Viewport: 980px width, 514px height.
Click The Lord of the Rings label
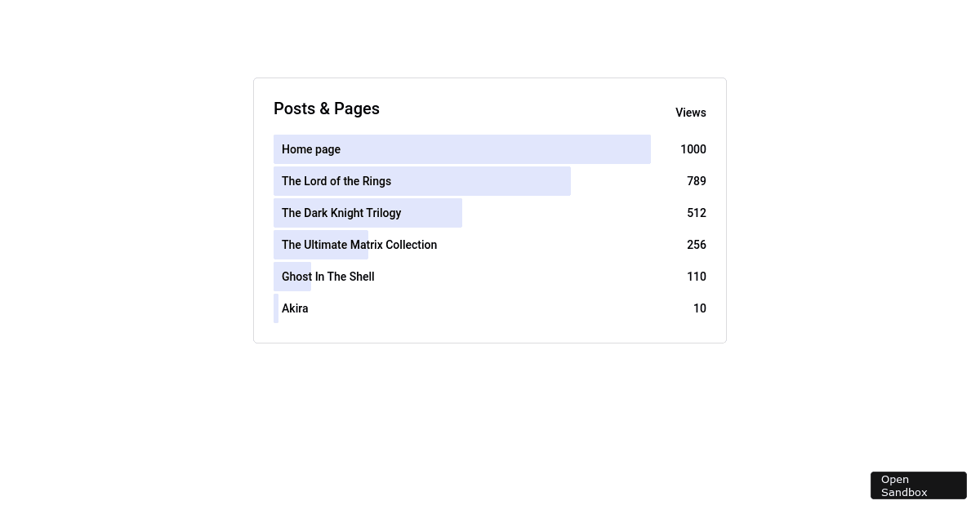[x=336, y=180]
